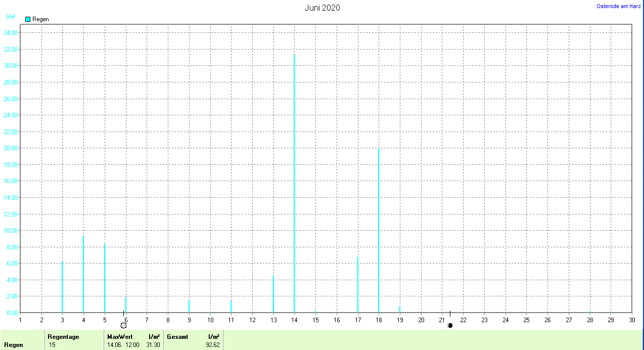Select the Regentage value 15
Viewport: 644px width, 350px height.
(52, 345)
